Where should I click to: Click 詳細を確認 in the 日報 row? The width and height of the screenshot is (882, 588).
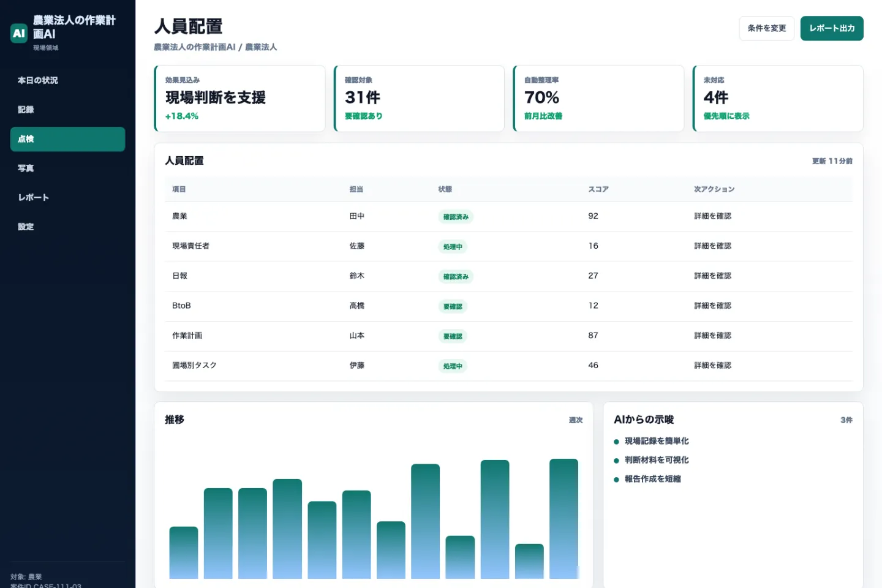click(713, 276)
